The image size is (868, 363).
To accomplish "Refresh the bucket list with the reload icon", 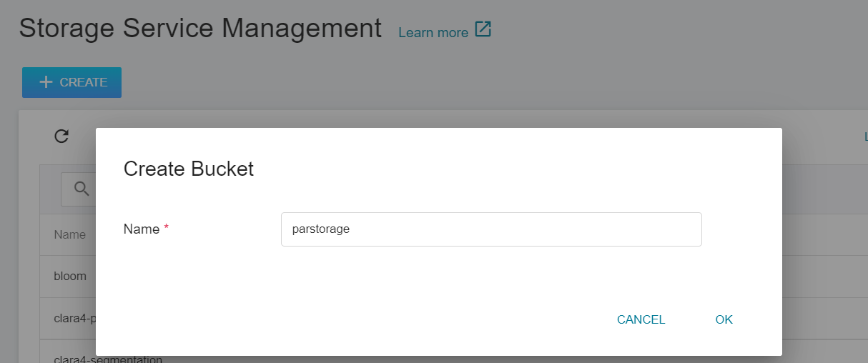I will (61, 136).
